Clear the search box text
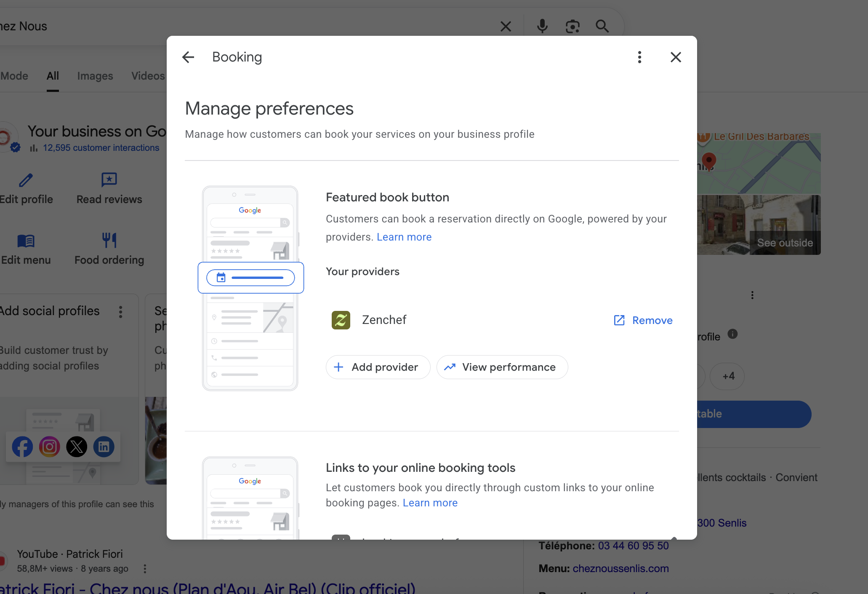The image size is (868, 594). pos(506,27)
